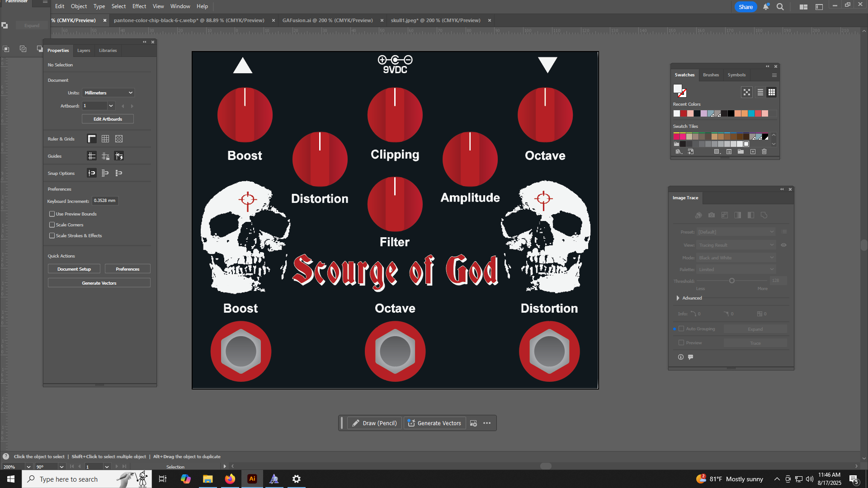The image size is (868, 488).
Task: Check the Scale Corners option
Action: (x=52, y=225)
